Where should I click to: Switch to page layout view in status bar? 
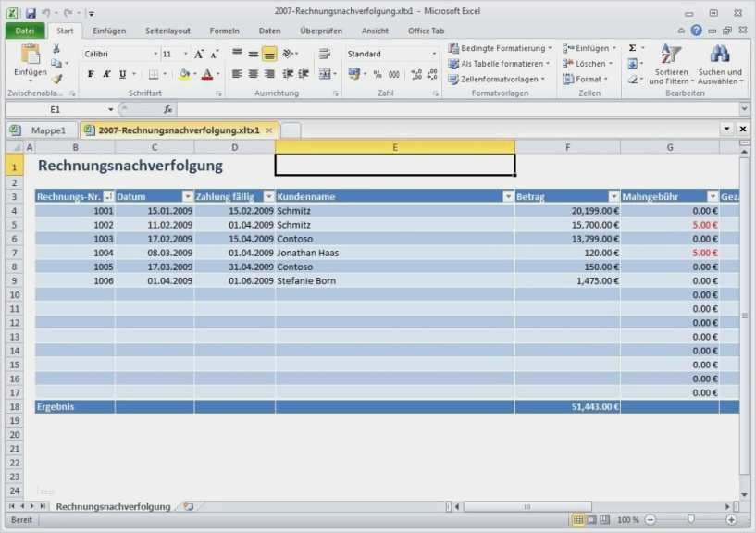[x=591, y=519]
